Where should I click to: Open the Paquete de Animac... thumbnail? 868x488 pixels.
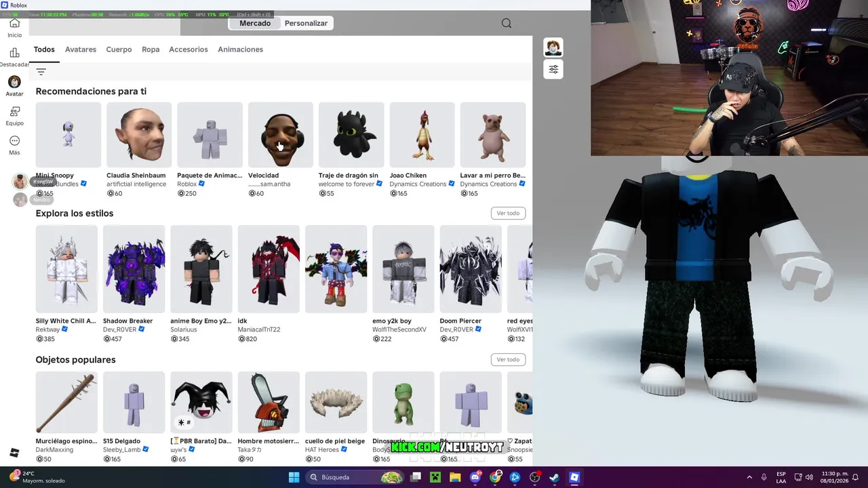point(210,135)
